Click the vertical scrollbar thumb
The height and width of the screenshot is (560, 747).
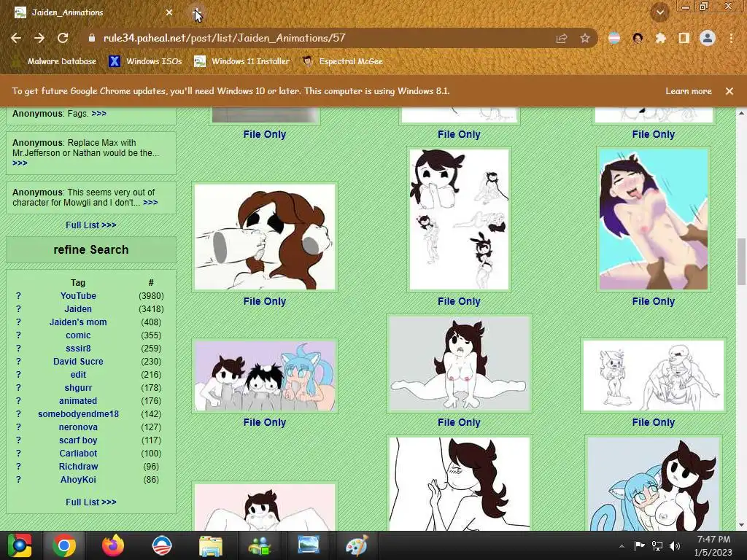click(741, 262)
